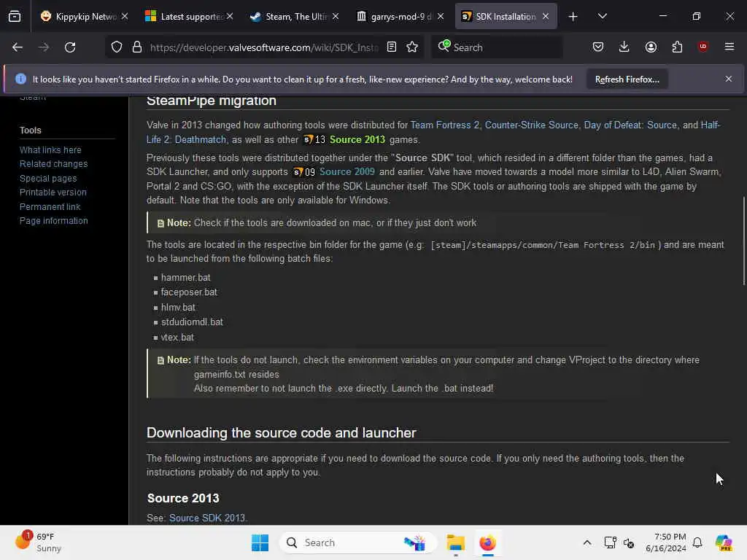
Task: Open the What links here link
Action: point(50,150)
